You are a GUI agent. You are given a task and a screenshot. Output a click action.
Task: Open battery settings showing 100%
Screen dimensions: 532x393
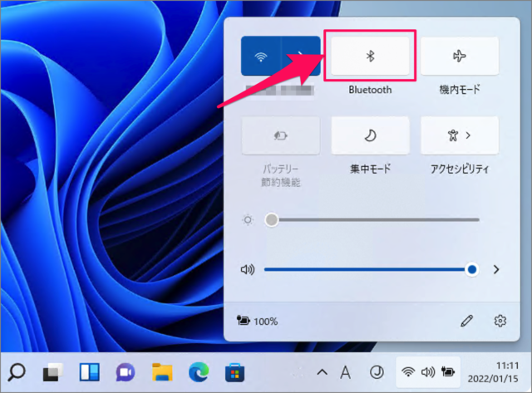pyautogui.click(x=258, y=321)
